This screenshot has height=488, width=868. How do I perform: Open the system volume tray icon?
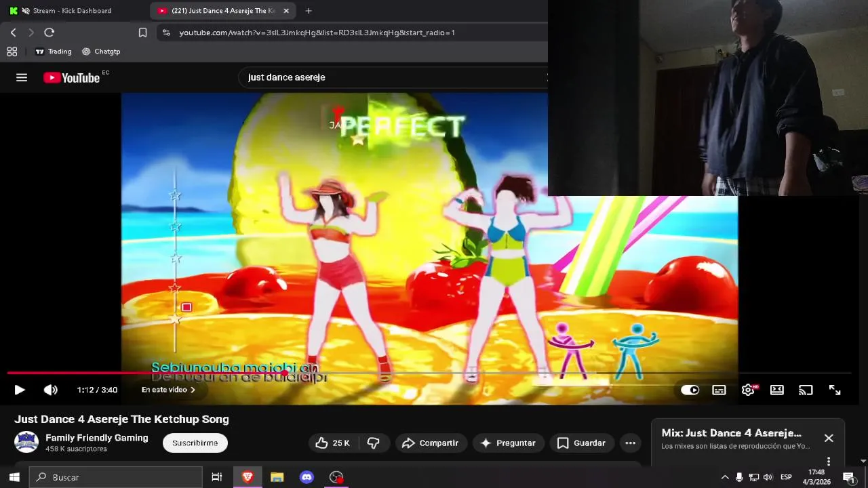point(768,477)
